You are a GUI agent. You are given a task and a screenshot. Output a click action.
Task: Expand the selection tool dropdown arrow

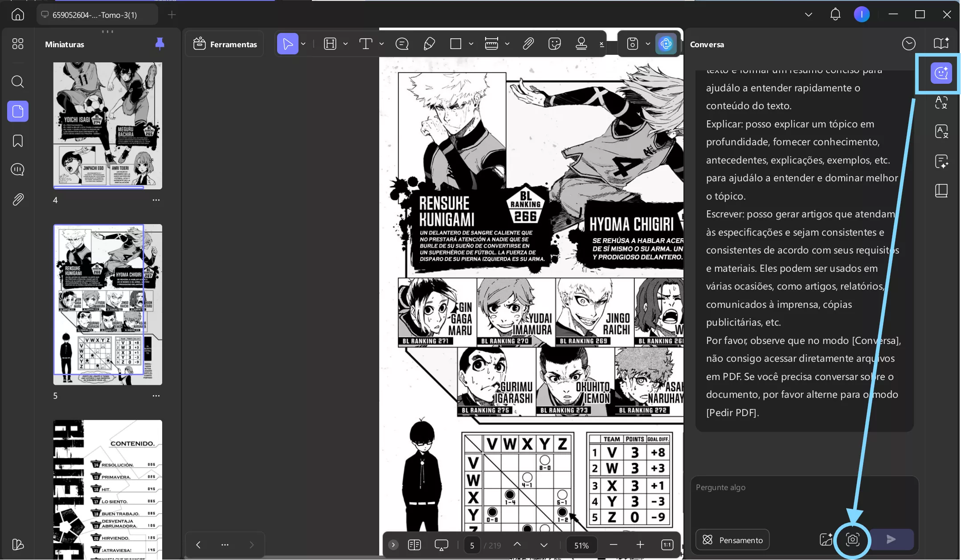tap(303, 44)
